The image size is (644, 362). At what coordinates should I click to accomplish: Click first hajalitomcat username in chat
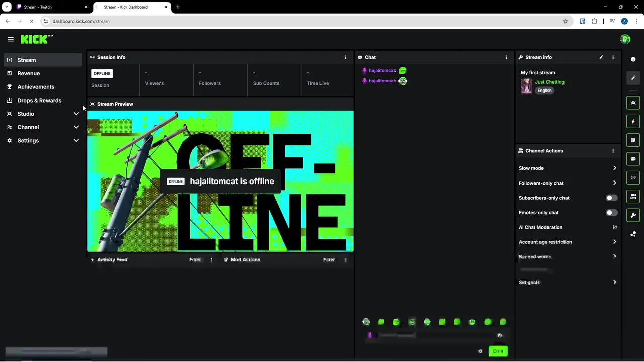[382, 71]
